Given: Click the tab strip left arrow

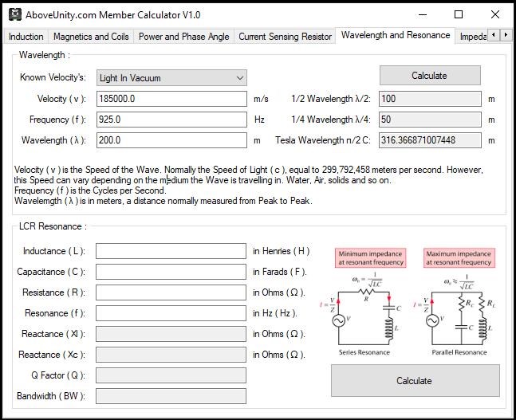Looking at the screenshot, I should (493, 34).
